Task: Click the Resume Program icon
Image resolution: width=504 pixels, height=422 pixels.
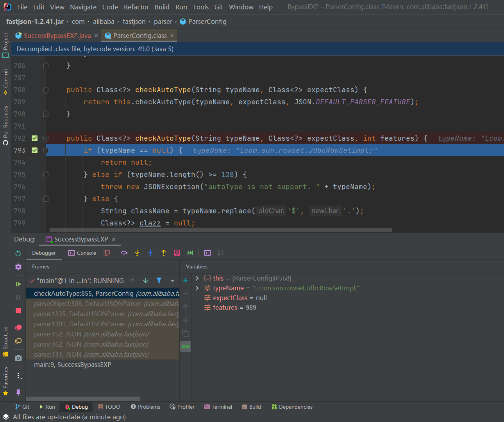Action: (x=18, y=283)
